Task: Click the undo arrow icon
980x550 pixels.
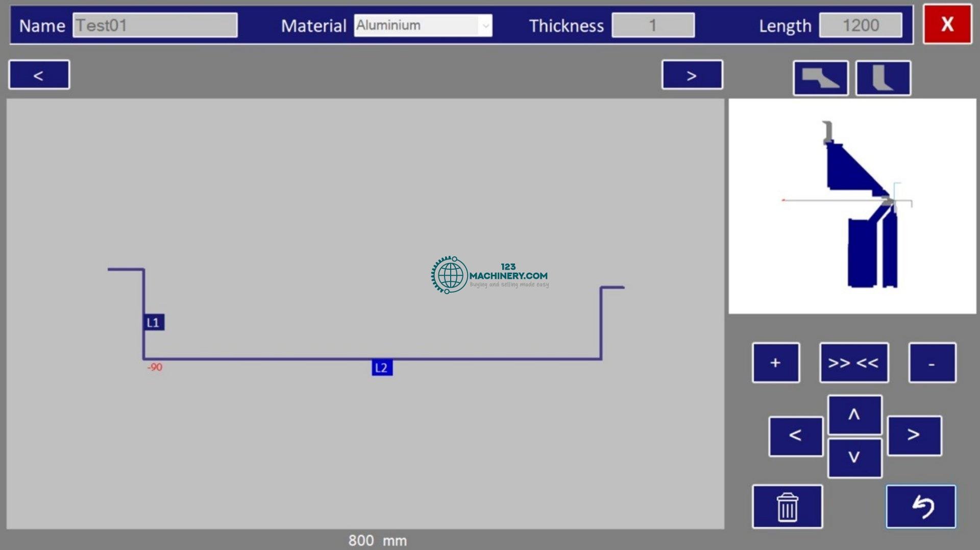Action: (921, 507)
